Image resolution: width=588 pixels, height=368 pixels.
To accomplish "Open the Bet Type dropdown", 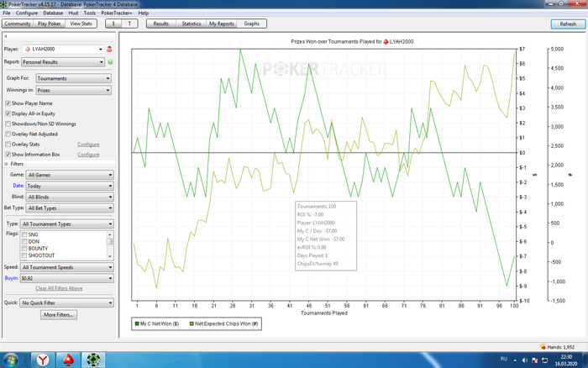I will [x=70, y=208].
